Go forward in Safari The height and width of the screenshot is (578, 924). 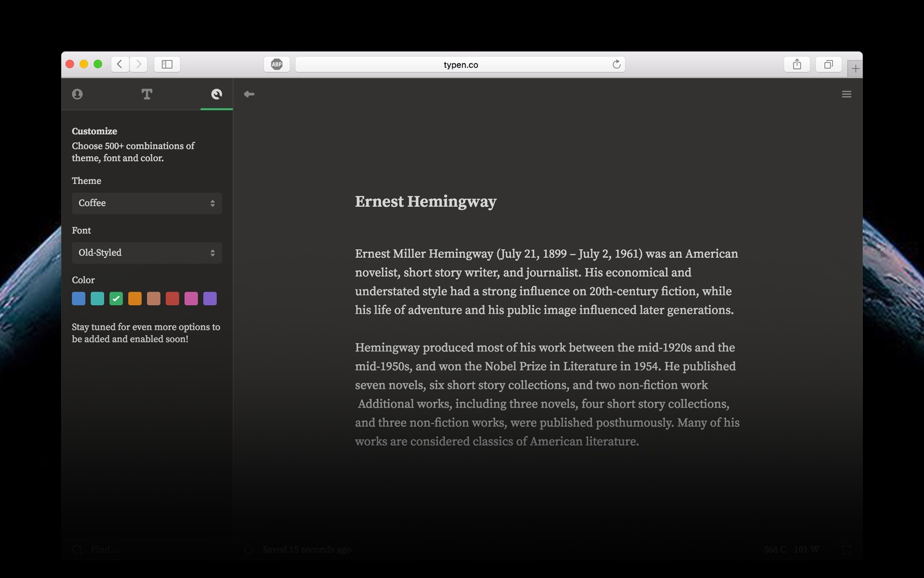[x=139, y=64]
